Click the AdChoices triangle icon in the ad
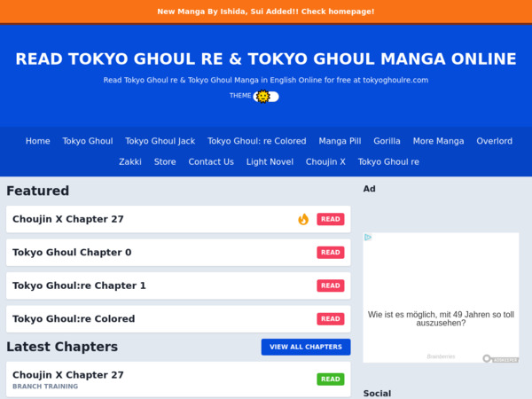 click(368, 238)
